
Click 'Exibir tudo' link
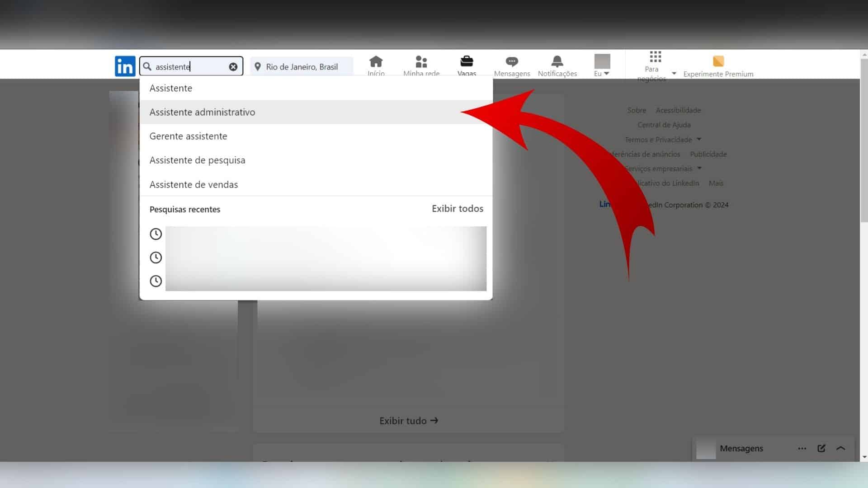coord(409,421)
